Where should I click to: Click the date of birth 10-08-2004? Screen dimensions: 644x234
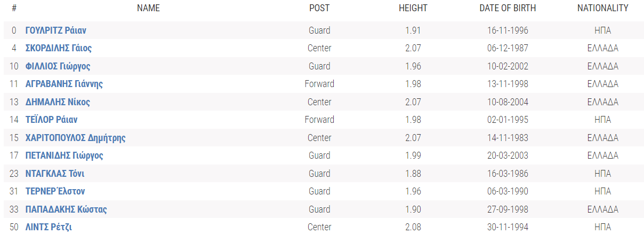(508, 102)
